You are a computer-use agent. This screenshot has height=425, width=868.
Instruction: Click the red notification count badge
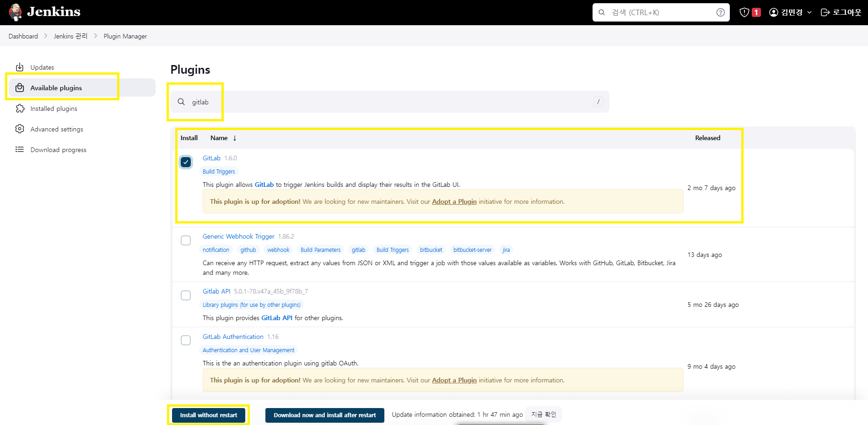click(756, 12)
